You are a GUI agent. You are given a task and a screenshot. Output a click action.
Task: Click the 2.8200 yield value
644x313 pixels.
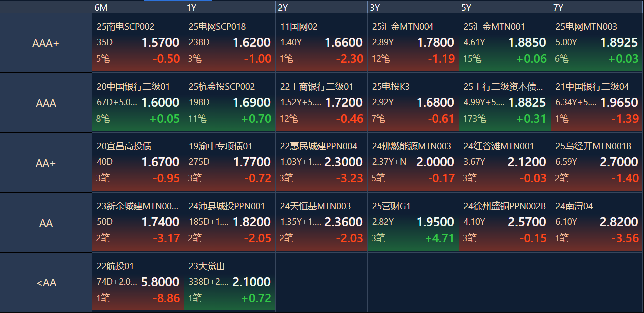click(x=619, y=222)
